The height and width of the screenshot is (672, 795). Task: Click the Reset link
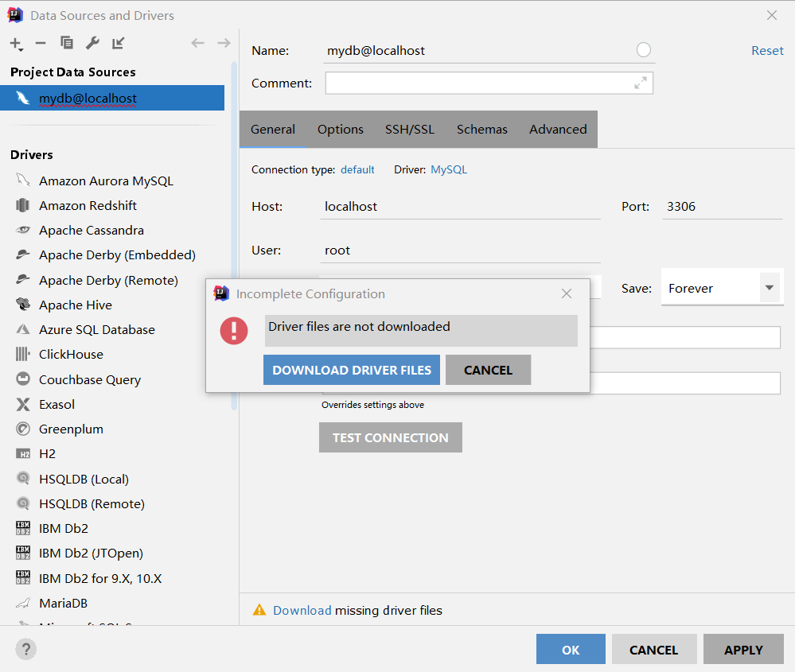(x=767, y=51)
